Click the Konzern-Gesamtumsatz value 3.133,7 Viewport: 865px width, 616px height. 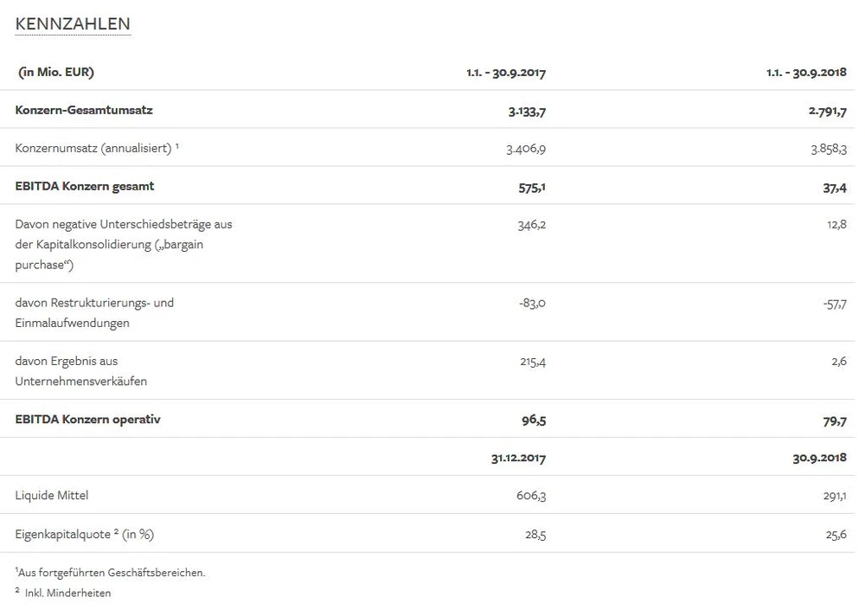click(526, 111)
